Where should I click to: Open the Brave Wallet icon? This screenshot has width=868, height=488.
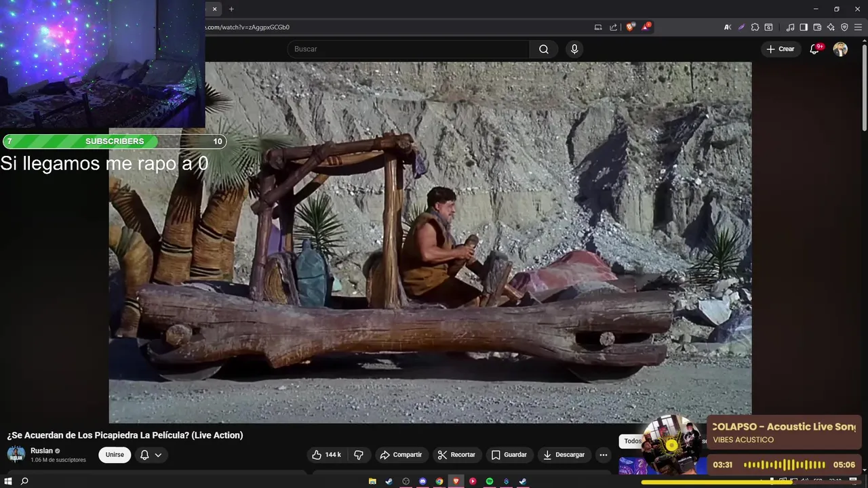point(817,27)
